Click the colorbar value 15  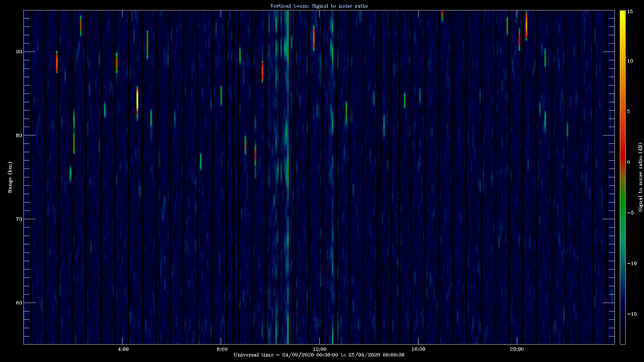click(630, 12)
